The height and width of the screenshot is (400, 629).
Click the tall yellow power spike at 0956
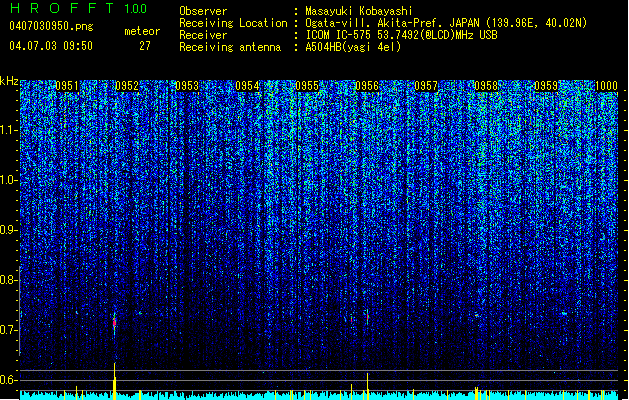[367, 386]
